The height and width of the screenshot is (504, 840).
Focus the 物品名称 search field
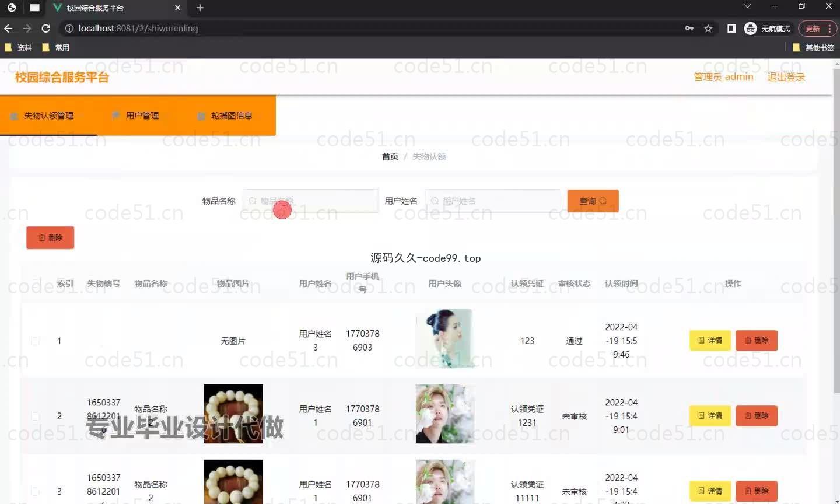(310, 201)
